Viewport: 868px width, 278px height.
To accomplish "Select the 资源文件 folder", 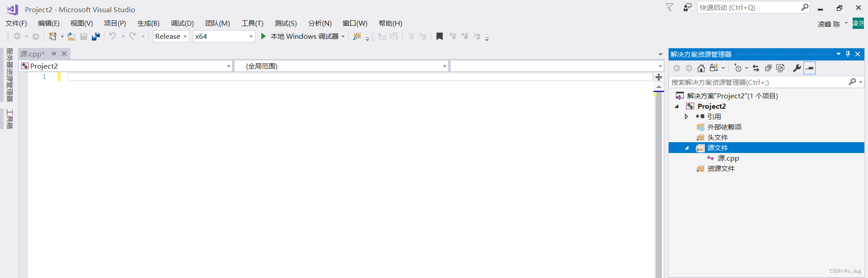I will (721, 169).
